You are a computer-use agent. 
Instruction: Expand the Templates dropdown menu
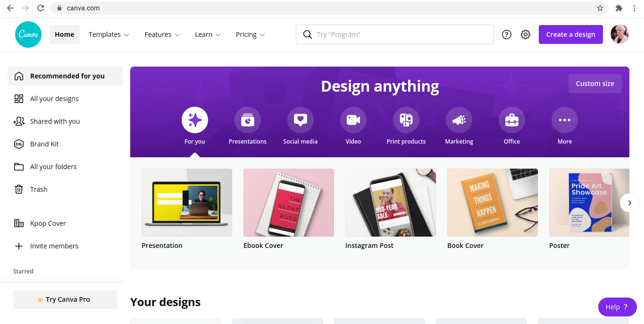pos(109,34)
